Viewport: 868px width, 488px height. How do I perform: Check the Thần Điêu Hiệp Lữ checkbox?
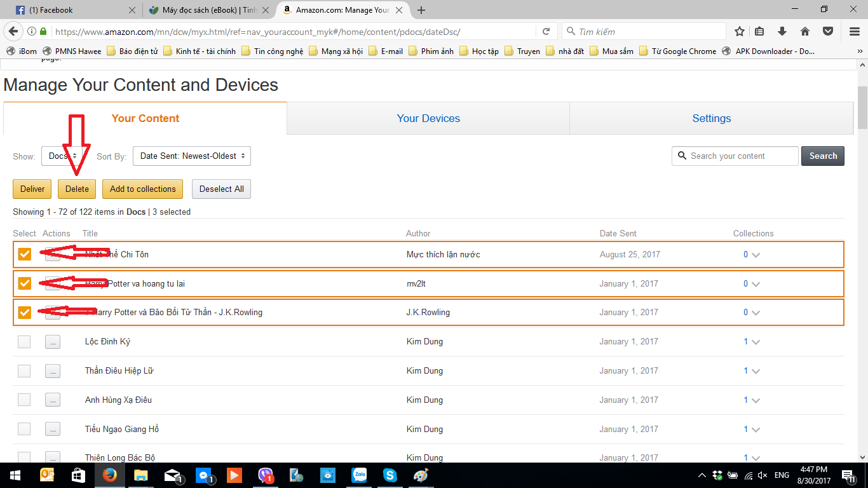24,371
